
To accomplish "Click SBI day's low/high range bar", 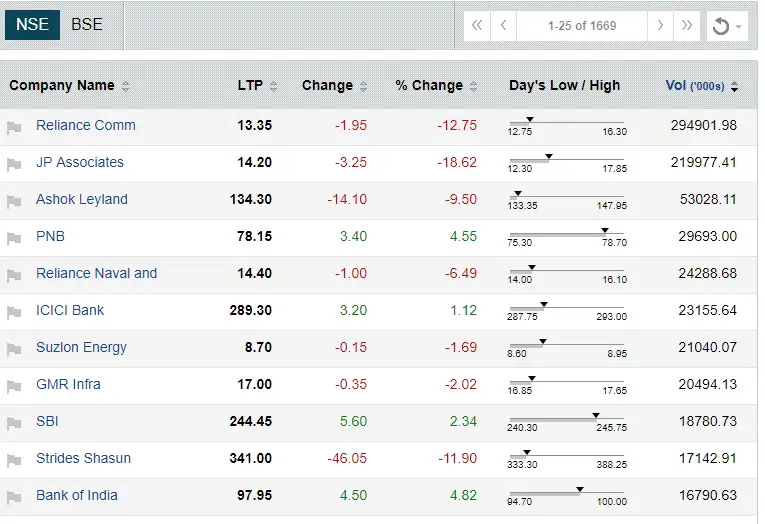I will (x=567, y=419).
